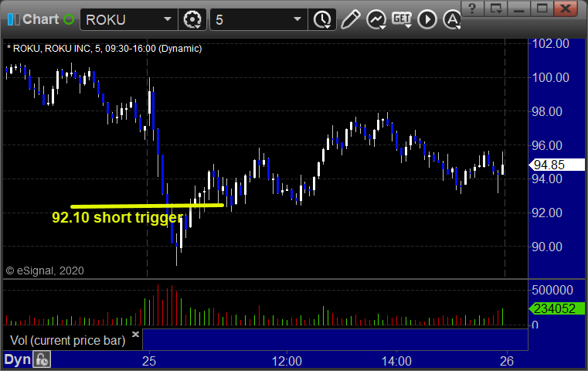The image size is (588, 371).
Task: Open the alerts 'A' circle icon
Action: (x=452, y=19)
